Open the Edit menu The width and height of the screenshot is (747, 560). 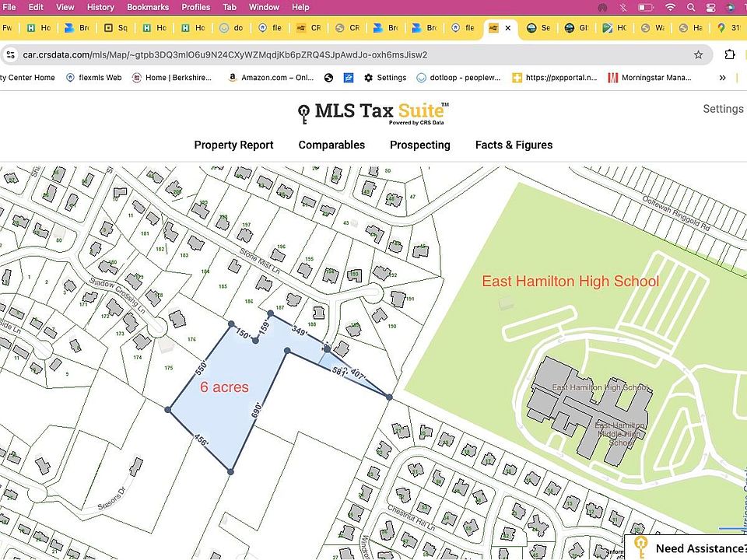36,7
